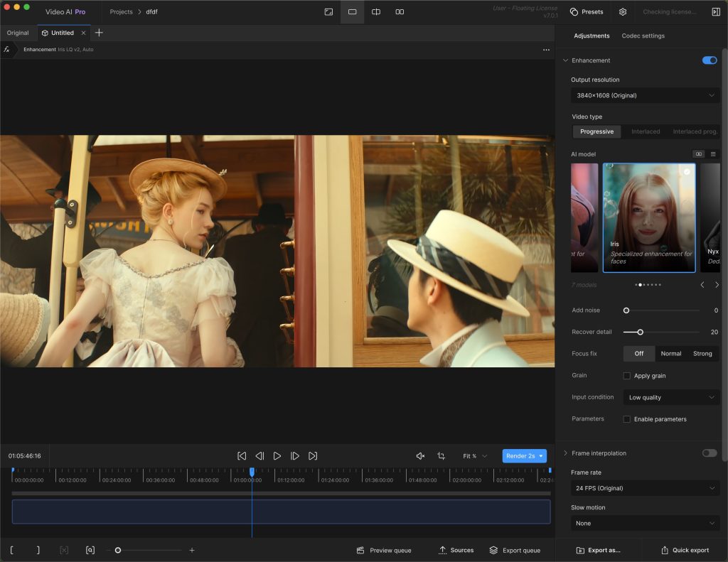
Task: Select the full original preview view mode
Action: pos(328,12)
